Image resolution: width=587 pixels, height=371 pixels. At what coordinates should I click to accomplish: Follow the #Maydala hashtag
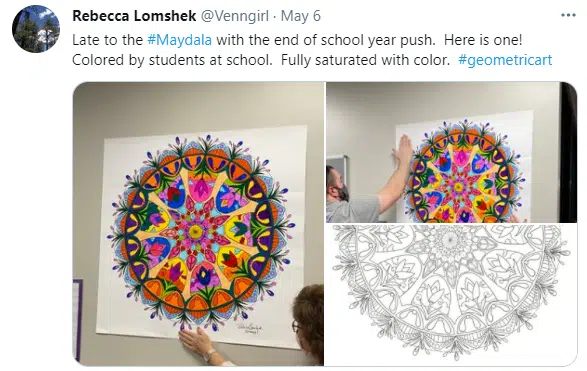point(180,40)
